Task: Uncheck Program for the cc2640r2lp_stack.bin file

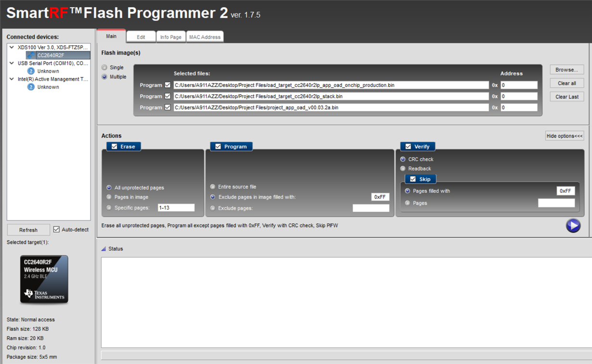Action: coord(167,96)
